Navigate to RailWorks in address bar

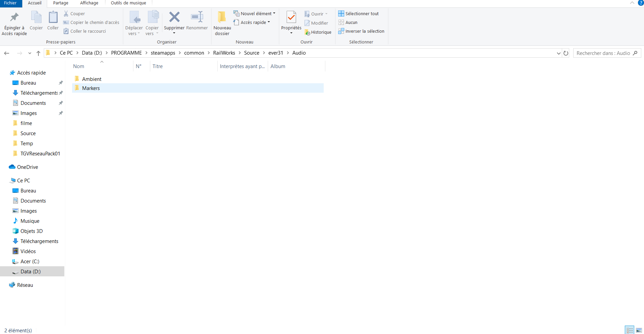click(224, 53)
